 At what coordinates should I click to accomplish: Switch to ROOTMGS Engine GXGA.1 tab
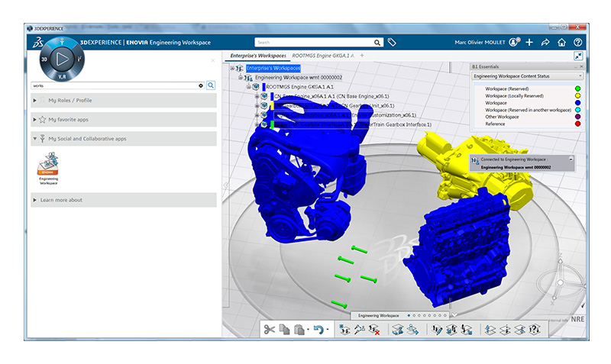coord(322,56)
